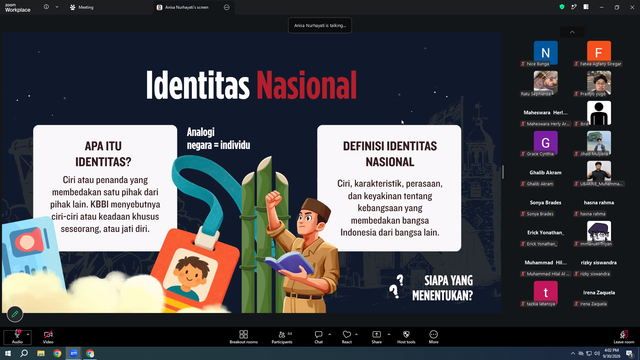Screen dimensions: 640x360
Task: Click the silhouette avatar tile labeled ibra
Action: (x=599, y=113)
